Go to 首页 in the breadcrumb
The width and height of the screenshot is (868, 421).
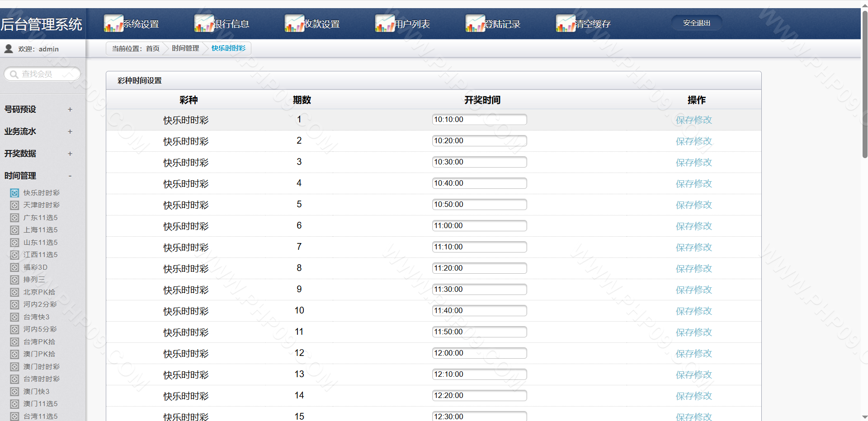[x=152, y=48]
